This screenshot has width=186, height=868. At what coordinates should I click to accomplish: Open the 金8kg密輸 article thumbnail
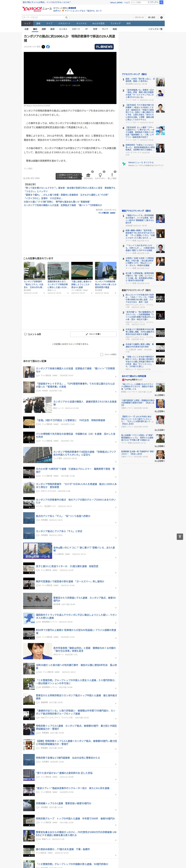38,551
